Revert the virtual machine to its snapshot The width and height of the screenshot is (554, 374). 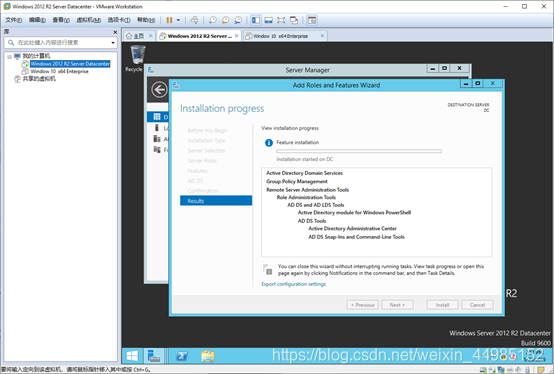225,20
